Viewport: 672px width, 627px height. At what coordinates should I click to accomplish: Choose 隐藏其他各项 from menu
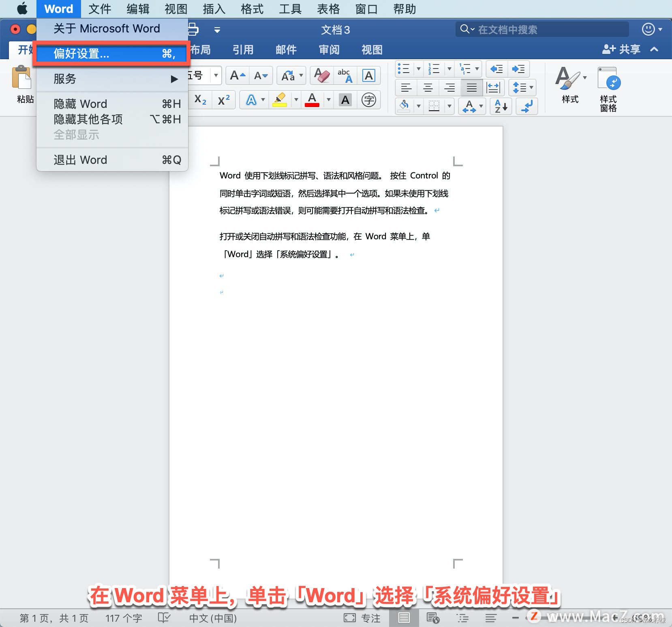112,119
